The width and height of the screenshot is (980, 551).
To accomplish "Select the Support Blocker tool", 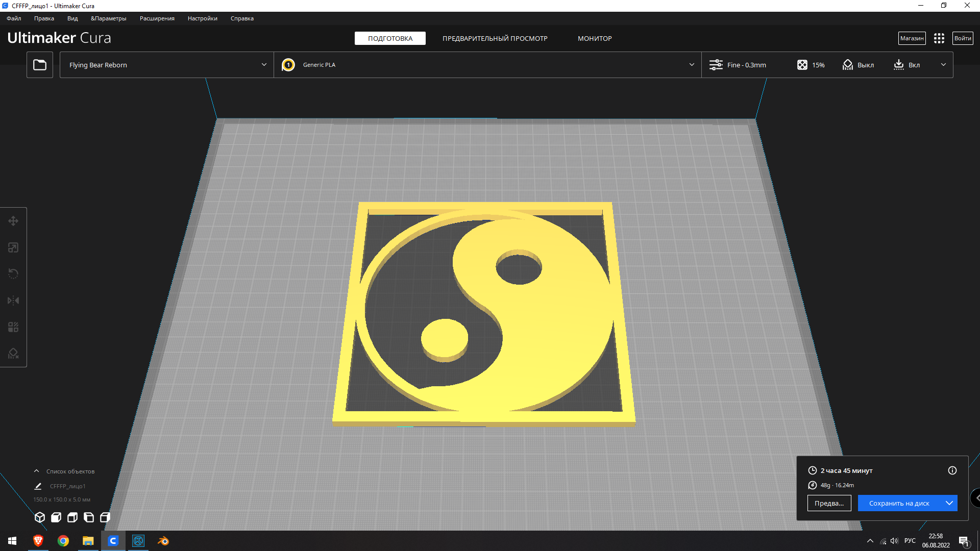I will click(13, 354).
